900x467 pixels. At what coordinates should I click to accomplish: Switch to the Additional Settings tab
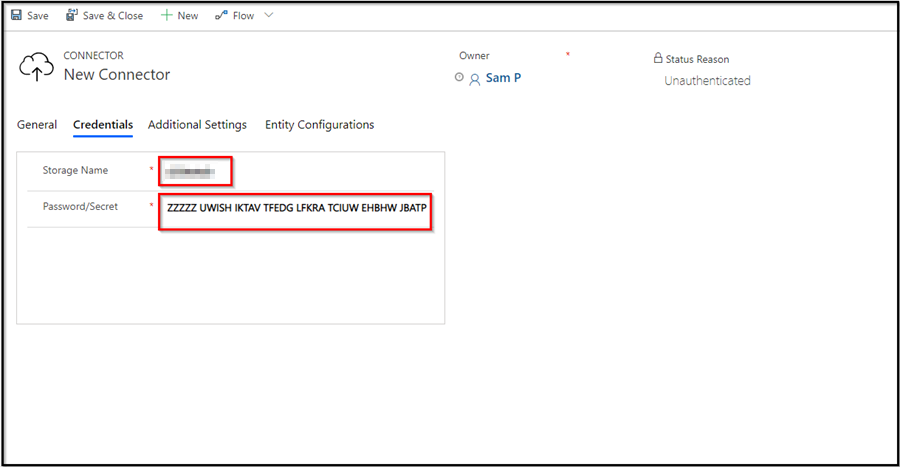point(197,125)
